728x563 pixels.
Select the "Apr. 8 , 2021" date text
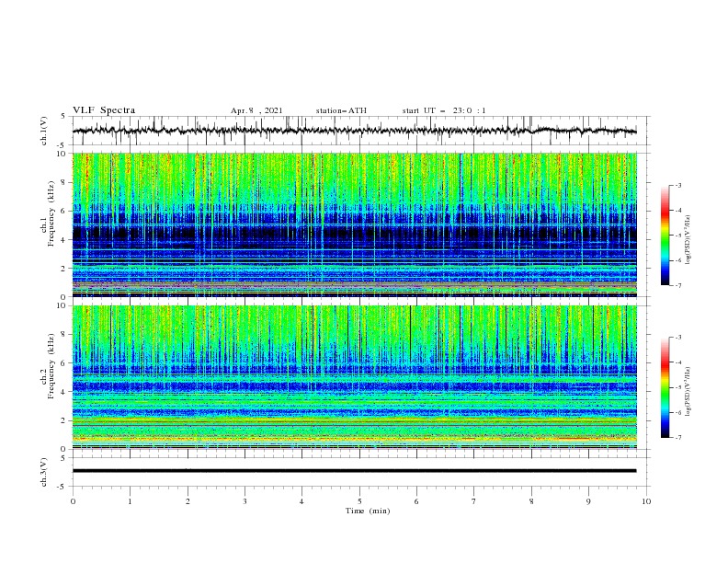coord(256,110)
